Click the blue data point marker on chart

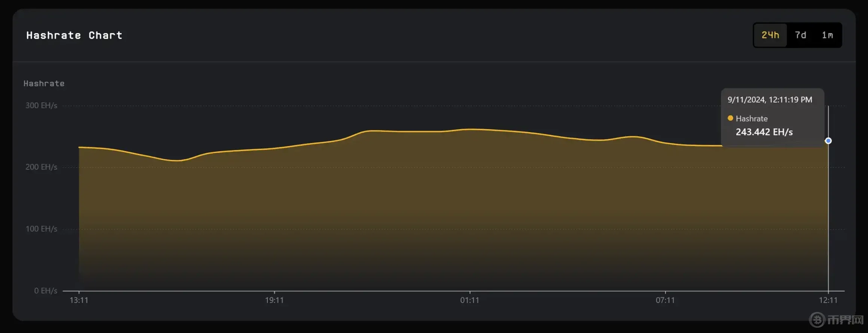[828, 141]
